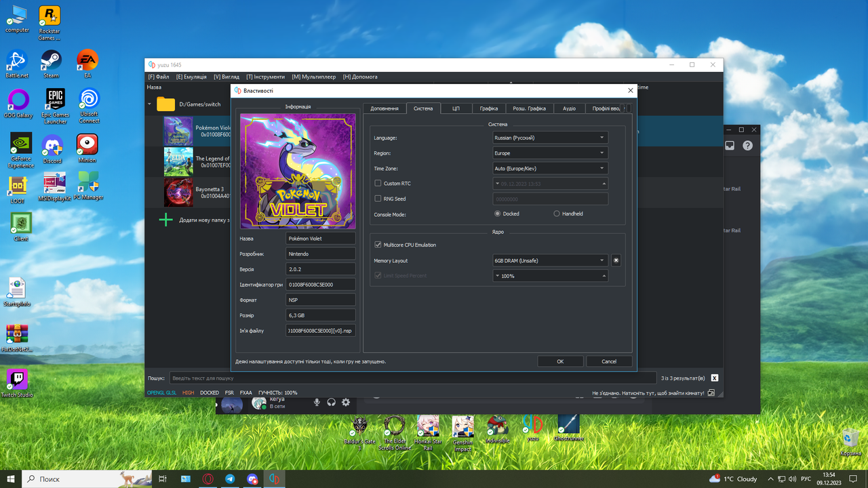Open the Емуляція menu
Screen dimensions: 868x488
[191, 77]
